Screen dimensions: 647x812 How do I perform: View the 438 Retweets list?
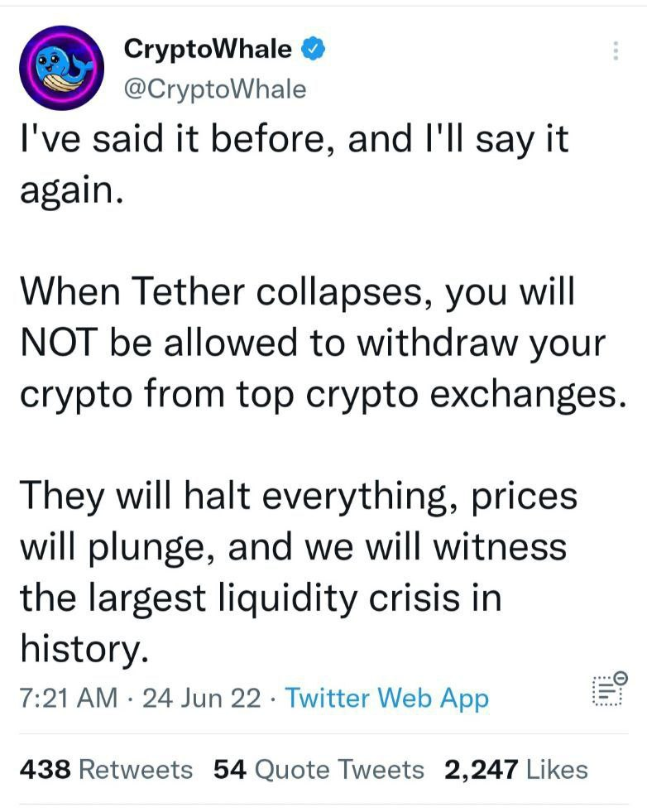pyautogui.click(x=105, y=770)
